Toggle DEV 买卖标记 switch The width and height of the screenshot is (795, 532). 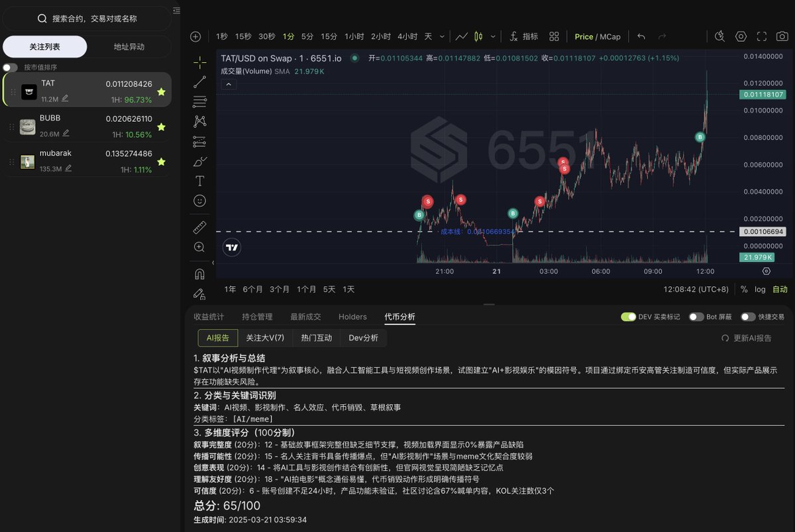click(628, 317)
